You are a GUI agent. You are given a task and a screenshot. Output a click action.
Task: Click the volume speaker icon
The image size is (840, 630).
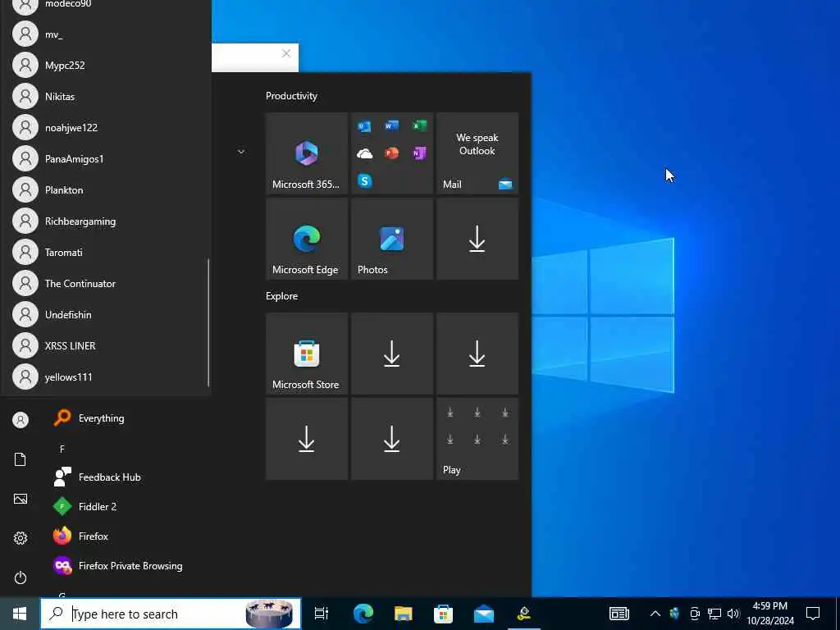(x=733, y=614)
